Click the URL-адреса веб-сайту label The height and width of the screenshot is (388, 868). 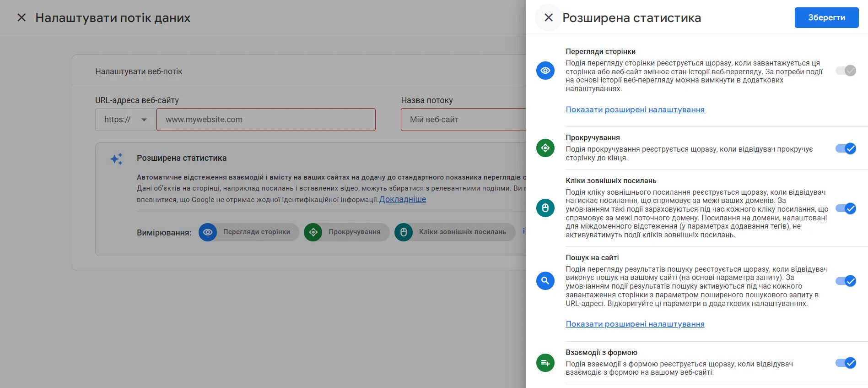pos(137,100)
